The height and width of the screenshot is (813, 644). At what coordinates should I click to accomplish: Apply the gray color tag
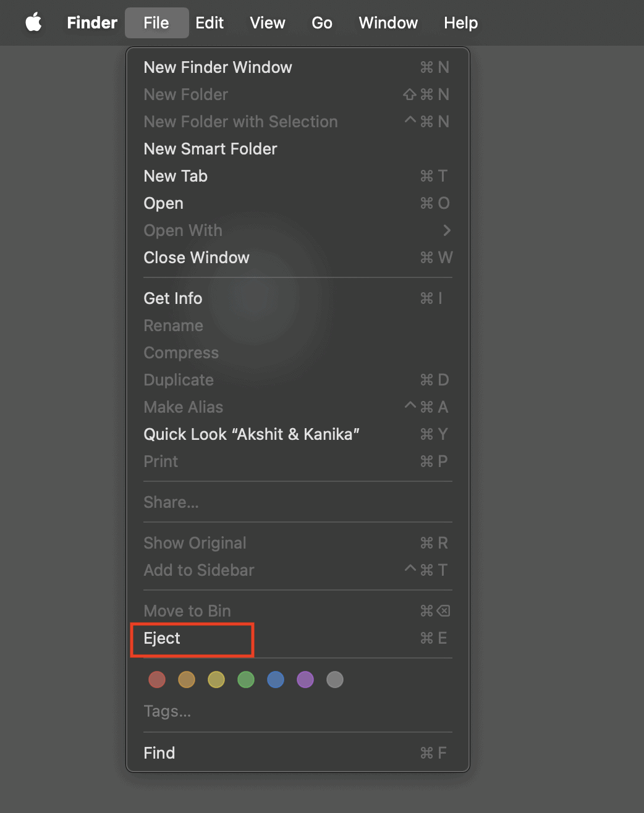[x=335, y=680]
